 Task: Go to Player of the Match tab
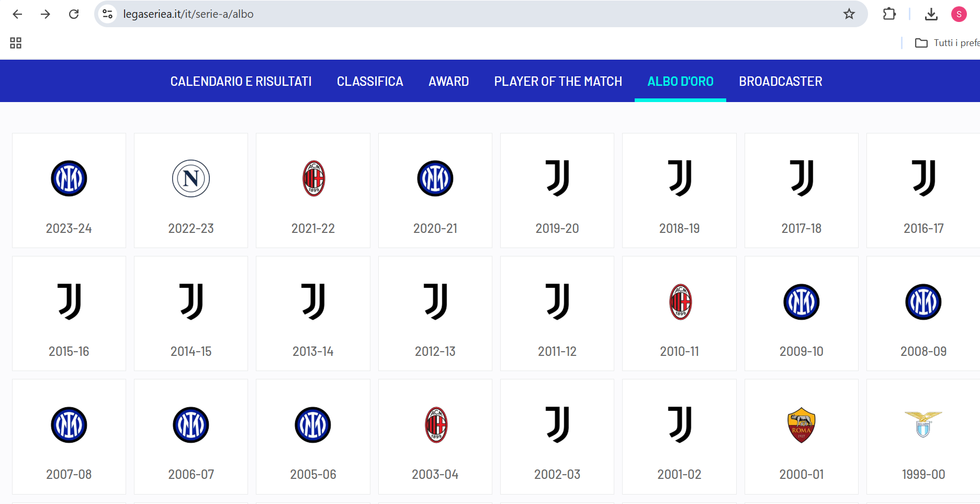[558, 81]
